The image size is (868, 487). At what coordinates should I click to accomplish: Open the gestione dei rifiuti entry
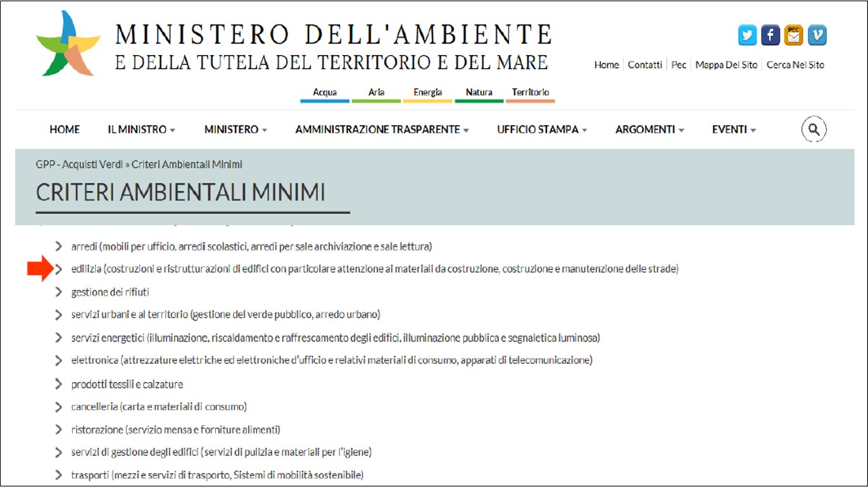[110, 292]
